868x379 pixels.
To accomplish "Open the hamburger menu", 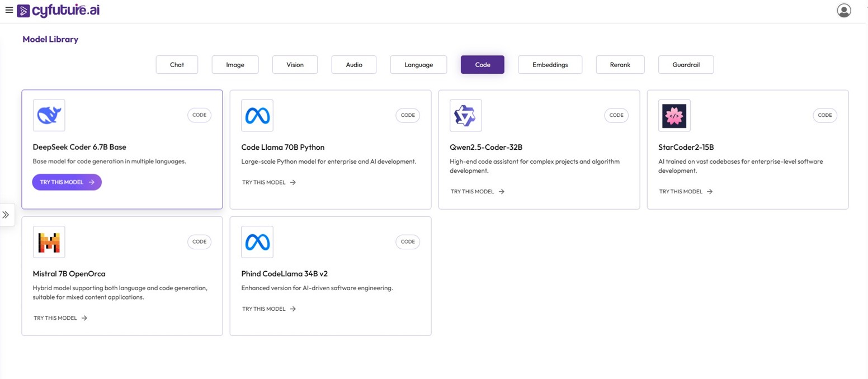I will coord(8,10).
